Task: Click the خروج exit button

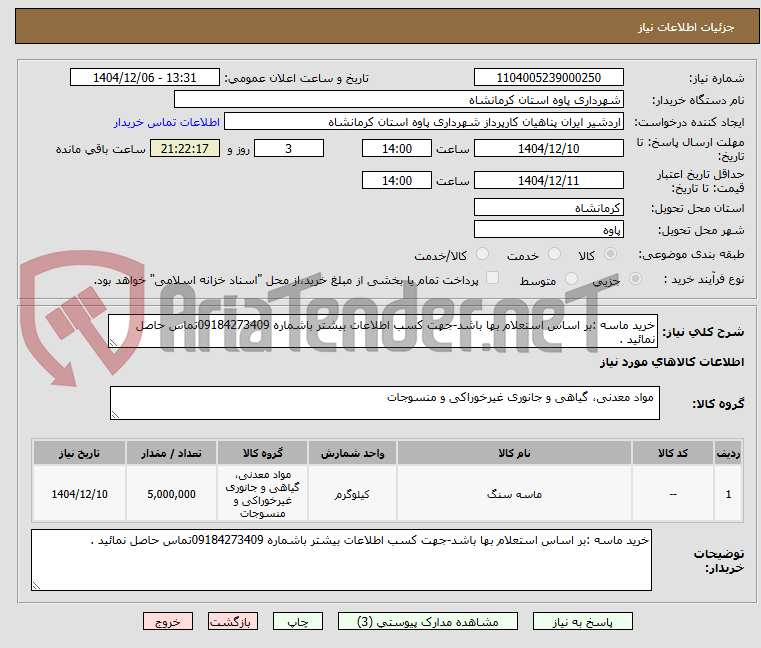Action: coord(167,621)
